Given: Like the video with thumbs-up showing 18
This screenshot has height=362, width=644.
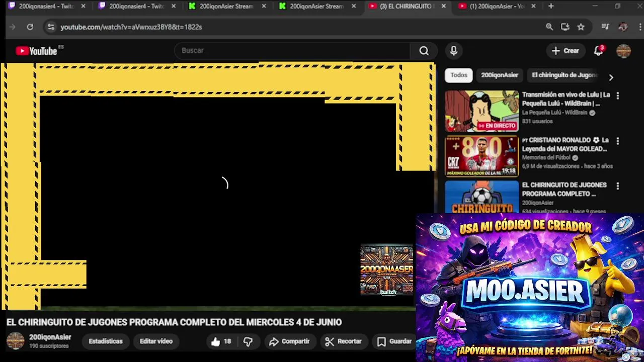Looking at the screenshot, I should pyautogui.click(x=221, y=341).
